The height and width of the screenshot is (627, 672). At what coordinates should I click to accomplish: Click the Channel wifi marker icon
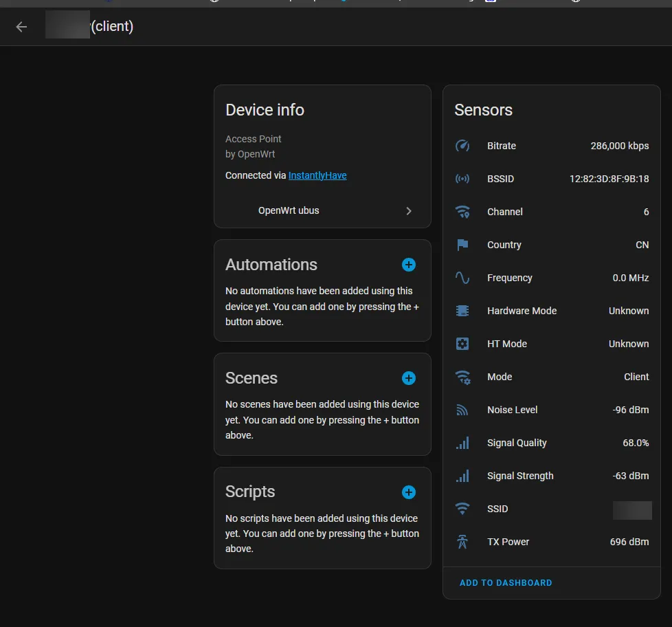[462, 212]
